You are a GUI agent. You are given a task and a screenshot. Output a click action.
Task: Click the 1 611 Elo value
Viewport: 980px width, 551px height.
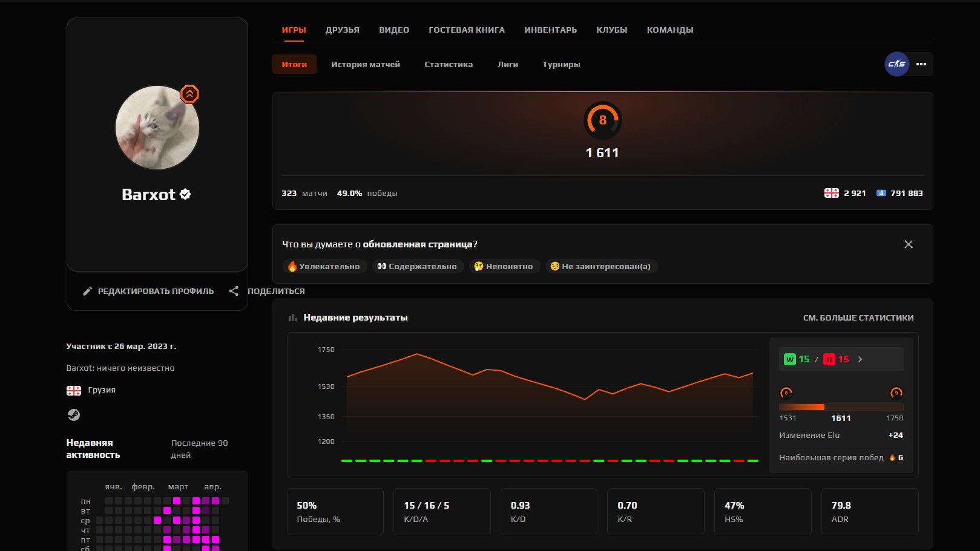[602, 153]
